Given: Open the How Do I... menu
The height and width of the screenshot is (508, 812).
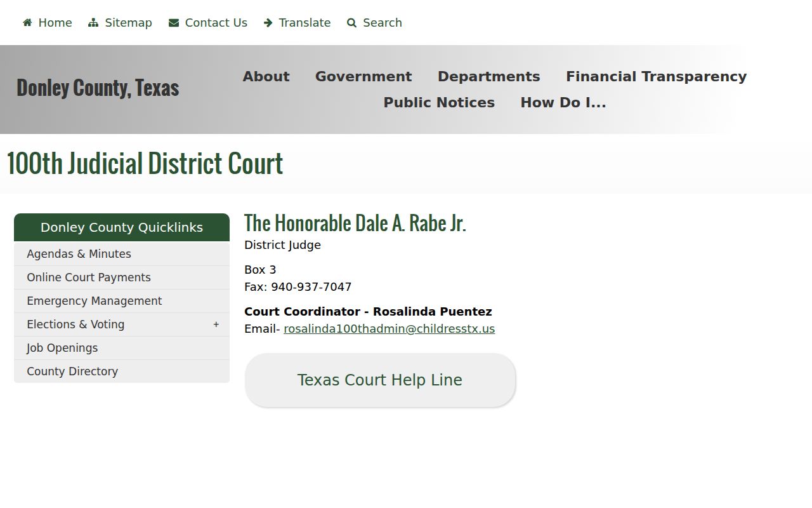Looking at the screenshot, I should [x=563, y=102].
